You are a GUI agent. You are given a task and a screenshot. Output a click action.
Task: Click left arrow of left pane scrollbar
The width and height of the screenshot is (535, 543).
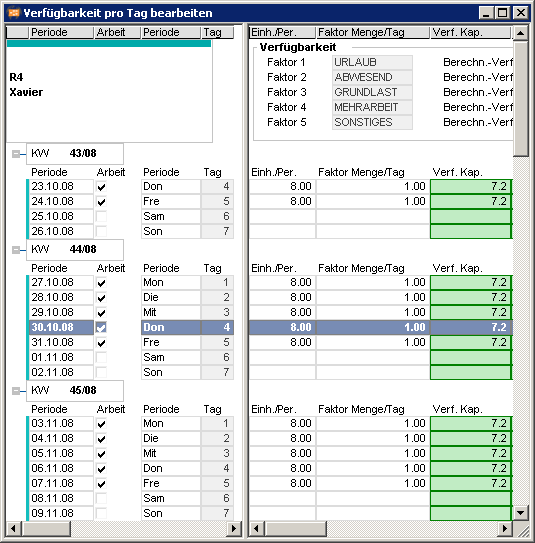pyautogui.click(x=14, y=528)
